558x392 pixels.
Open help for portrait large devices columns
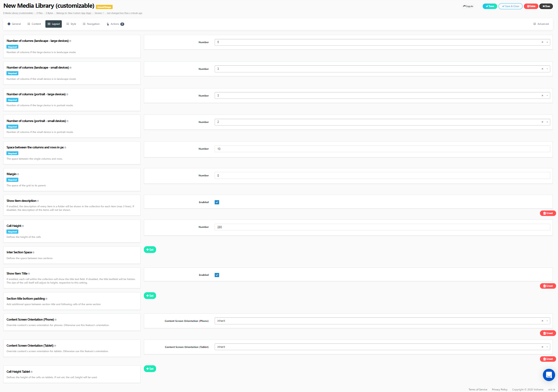pos(67,95)
